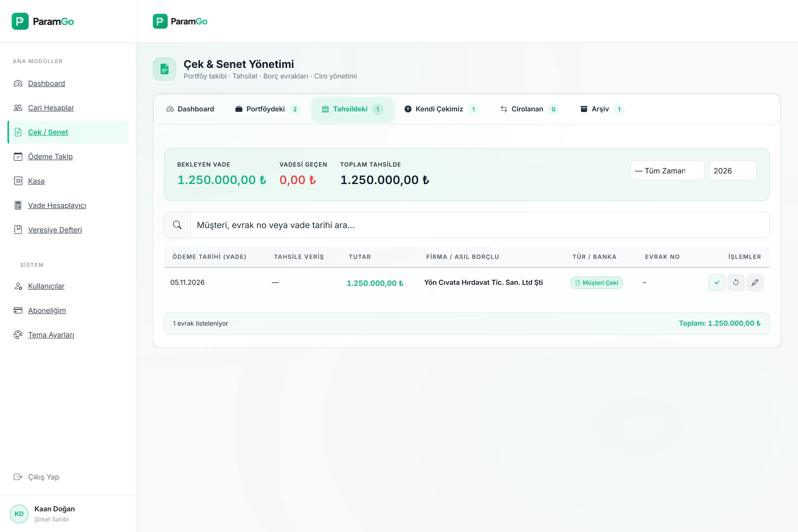The image size is (798, 532).
Task: Click the Kasa safe icon in sidebar
Action: [18, 181]
